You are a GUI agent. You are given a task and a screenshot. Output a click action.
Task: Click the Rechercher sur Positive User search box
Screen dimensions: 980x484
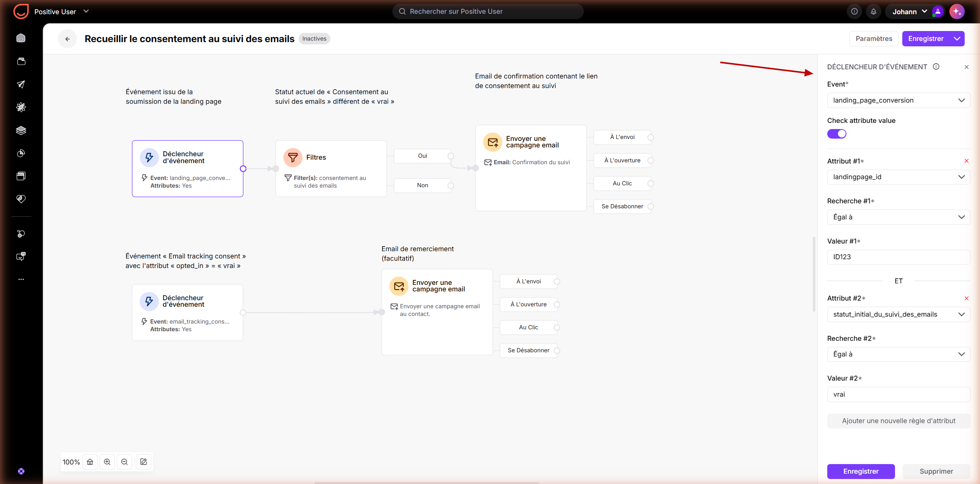(488, 11)
